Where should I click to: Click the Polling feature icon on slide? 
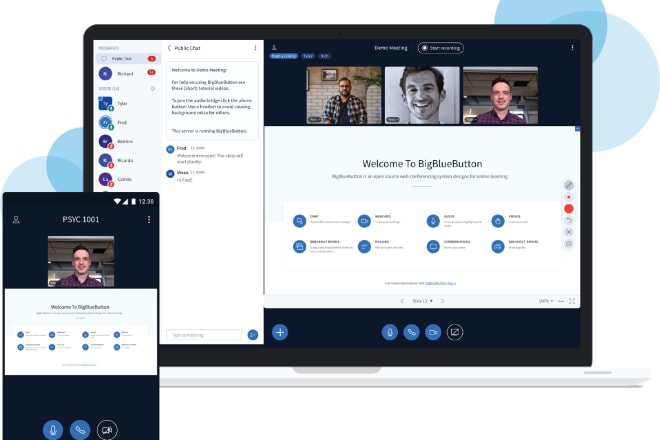pos(364,246)
